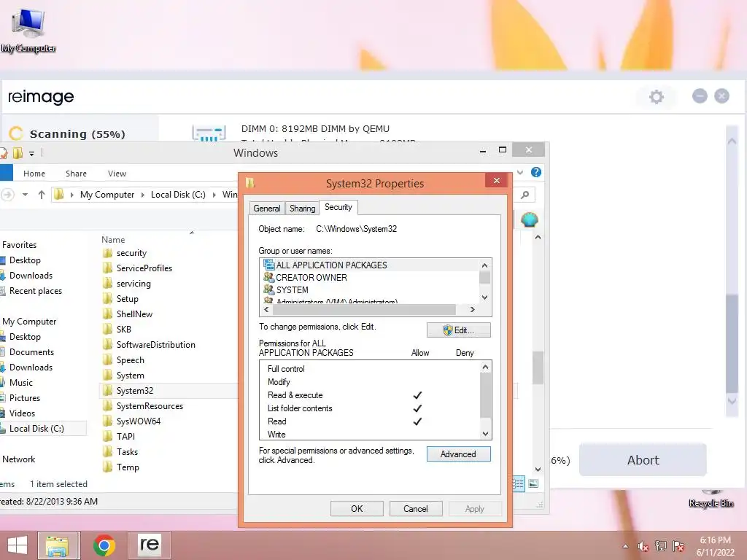Switch Explorer to details view icon
This screenshot has width=747, height=560.
pyautogui.click(x=519, y=484)
